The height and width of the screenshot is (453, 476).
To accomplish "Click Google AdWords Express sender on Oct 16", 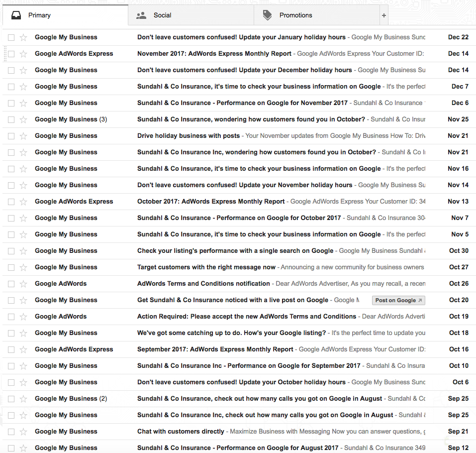I will coord(74,349).
